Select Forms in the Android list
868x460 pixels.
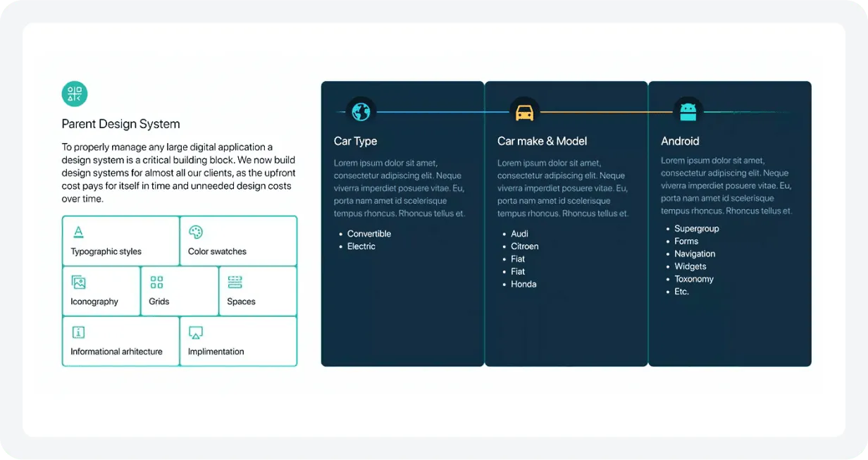click(x=686, y=241)
